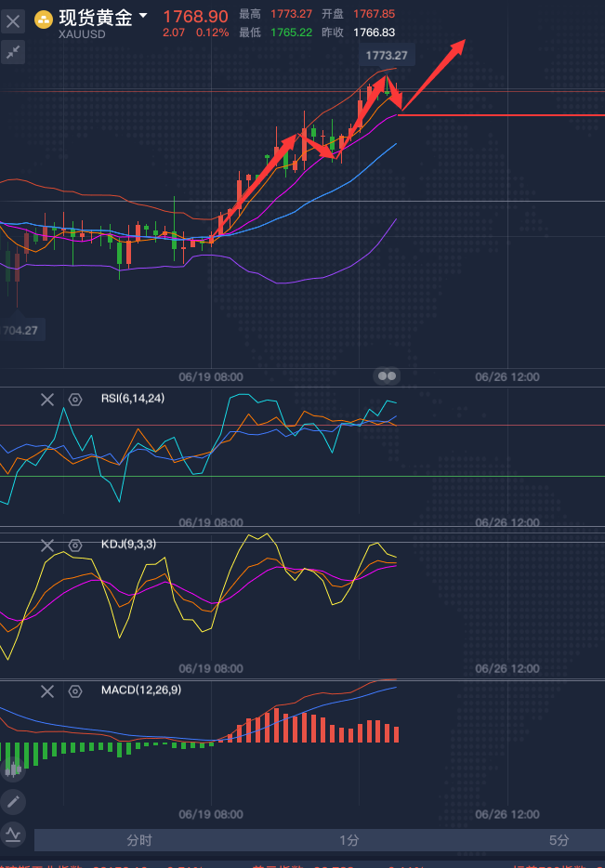The height and width of the screenshot is (868, 605).
Task: Click the 1773.27 high price label
Action: pos(387,56)
